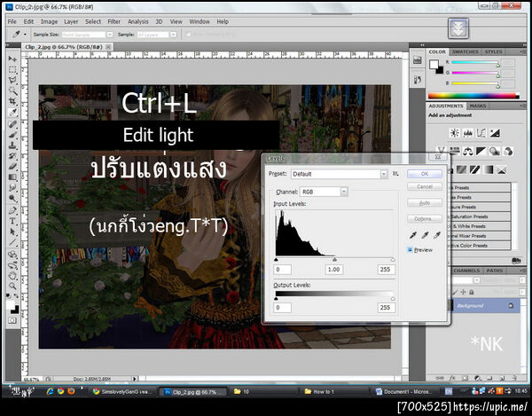Viewport: 532px width, 416px height.
Task: Click the input midtone gamma slider
Action: 334,260
